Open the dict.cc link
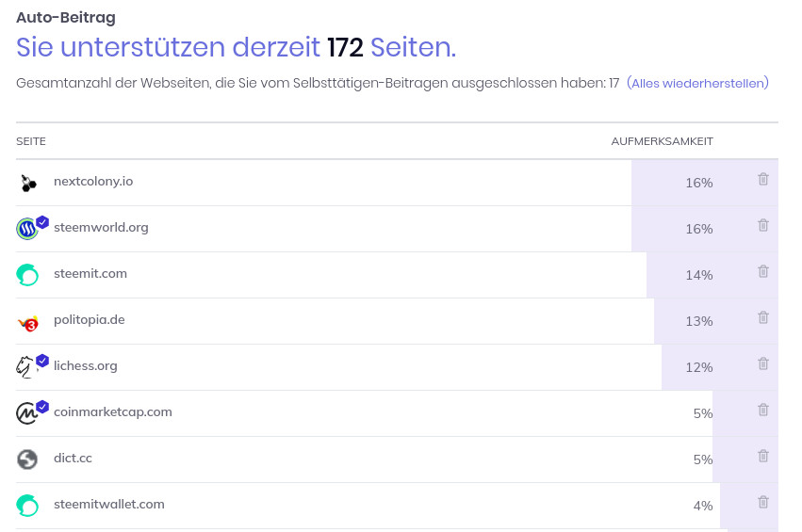This screenshot has width=802, height=532. coord(73,458)
